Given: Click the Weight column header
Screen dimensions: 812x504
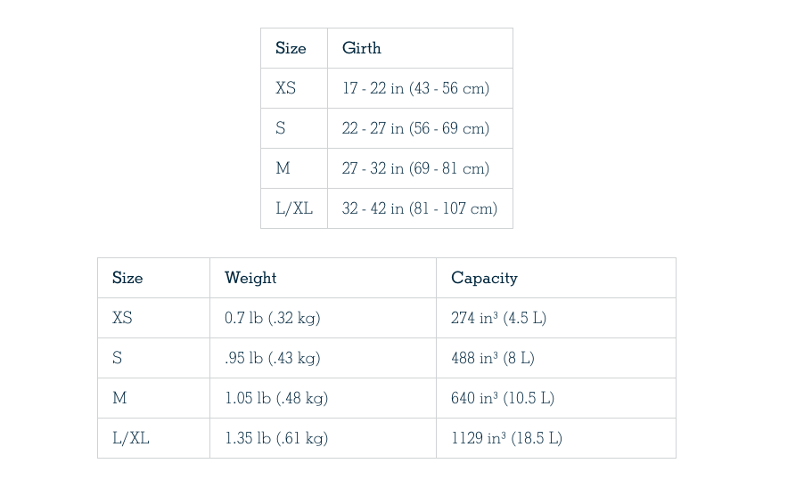Looking at the screenshot, I should 250,278.
